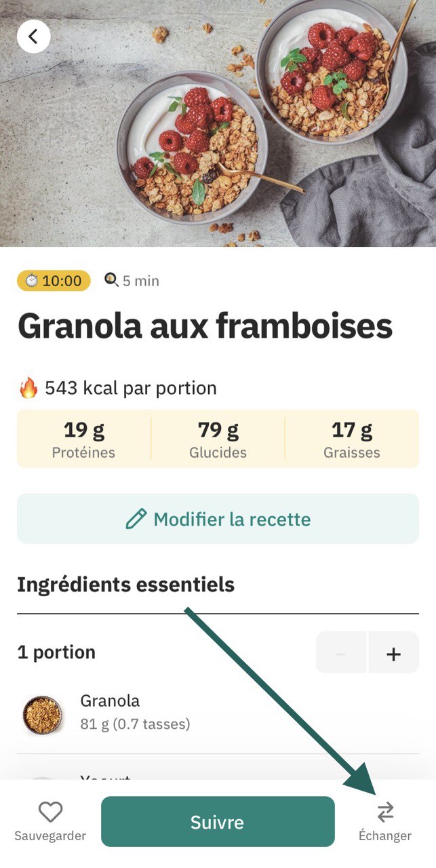The height and width of the screenshot is (868, 436).
Task: Tap the back arrow at top left
Action: (33, 35)
